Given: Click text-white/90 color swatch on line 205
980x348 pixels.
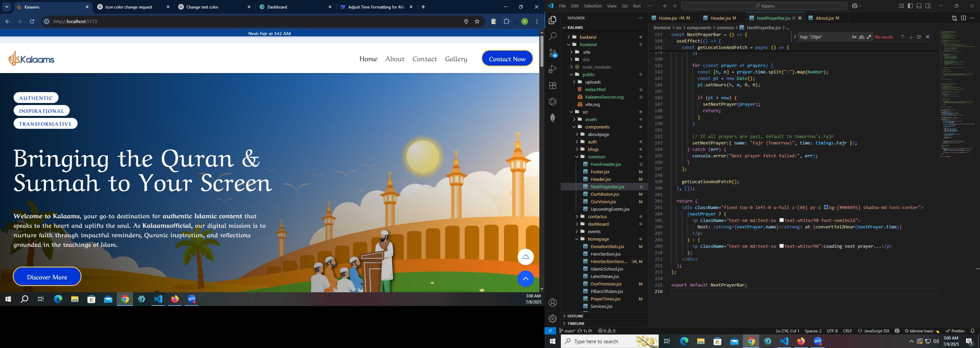Looking at the screenshot, I should (781, 220).
